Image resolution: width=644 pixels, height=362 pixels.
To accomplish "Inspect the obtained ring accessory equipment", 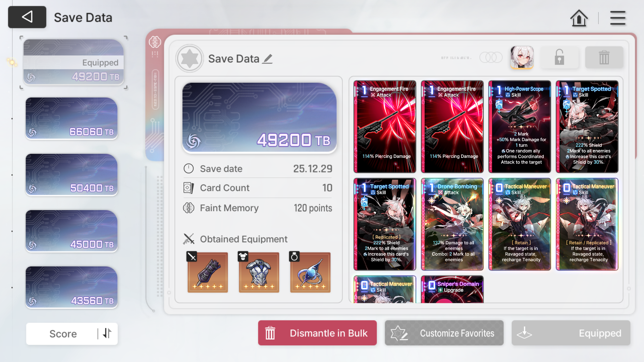I will click(x=310, y=272).
